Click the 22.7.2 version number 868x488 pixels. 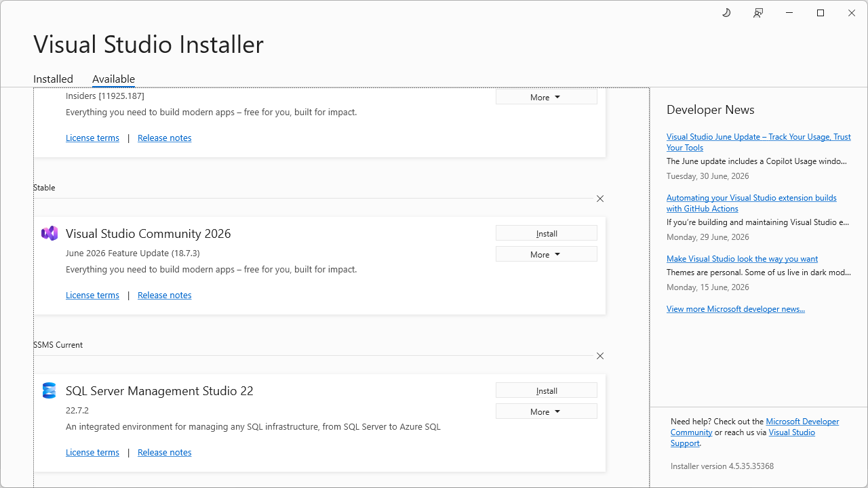point(77,410)
